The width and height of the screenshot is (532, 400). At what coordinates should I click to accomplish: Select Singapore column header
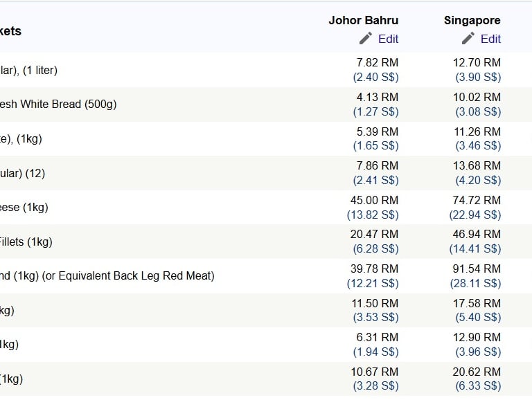472,20
